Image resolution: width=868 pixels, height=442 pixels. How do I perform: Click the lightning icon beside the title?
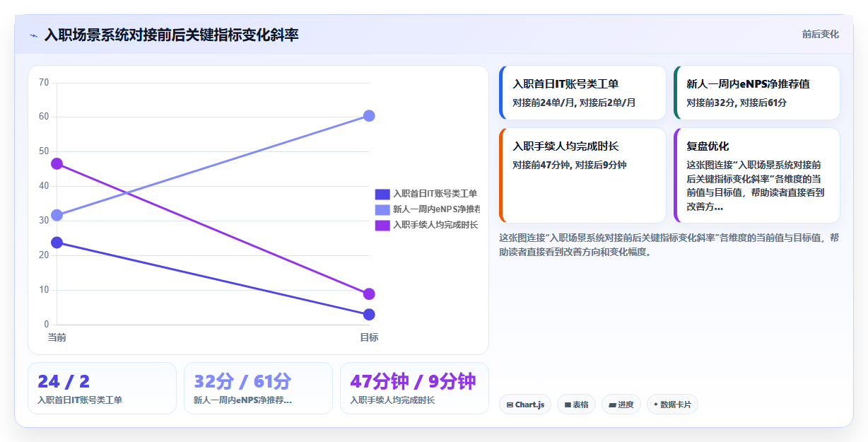[x=33, y=35]
